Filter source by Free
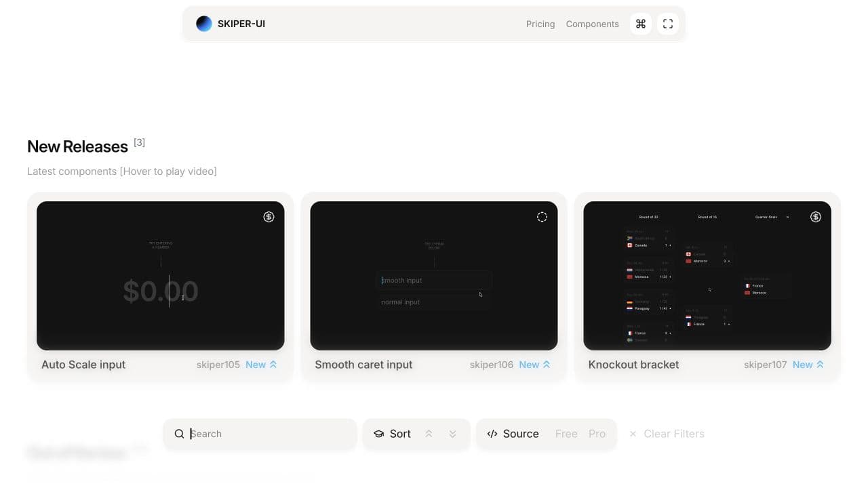Image resolution: width=868 pixels, height=488 pixels. pos(566,434)
